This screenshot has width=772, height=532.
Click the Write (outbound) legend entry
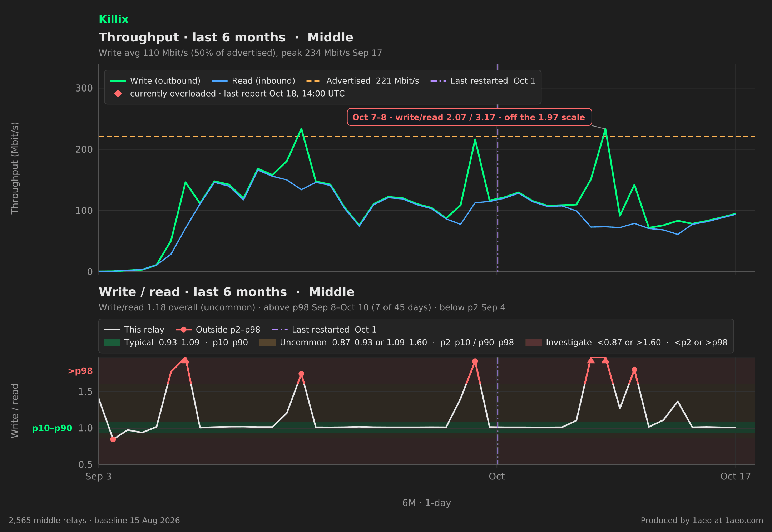155,81
